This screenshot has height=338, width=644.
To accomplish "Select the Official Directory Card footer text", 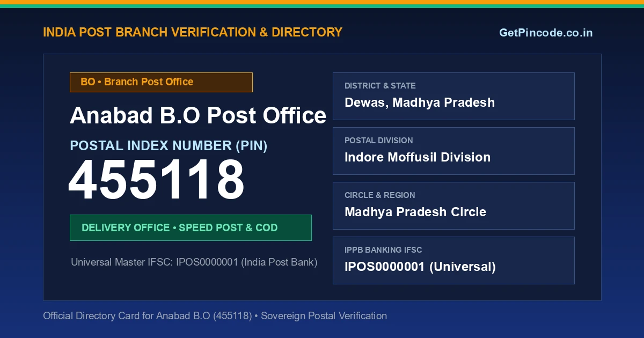I will pyautogui.click(x=215, y=316).
